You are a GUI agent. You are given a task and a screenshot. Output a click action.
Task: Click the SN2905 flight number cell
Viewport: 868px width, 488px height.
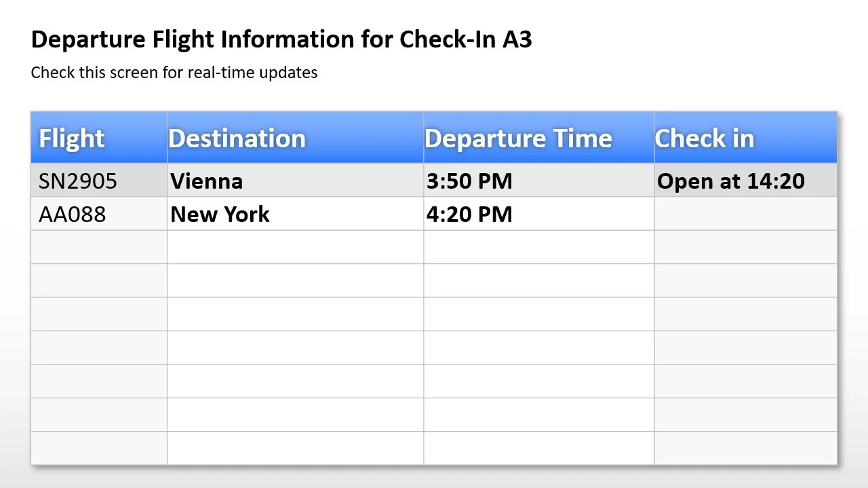coord(78,181)
